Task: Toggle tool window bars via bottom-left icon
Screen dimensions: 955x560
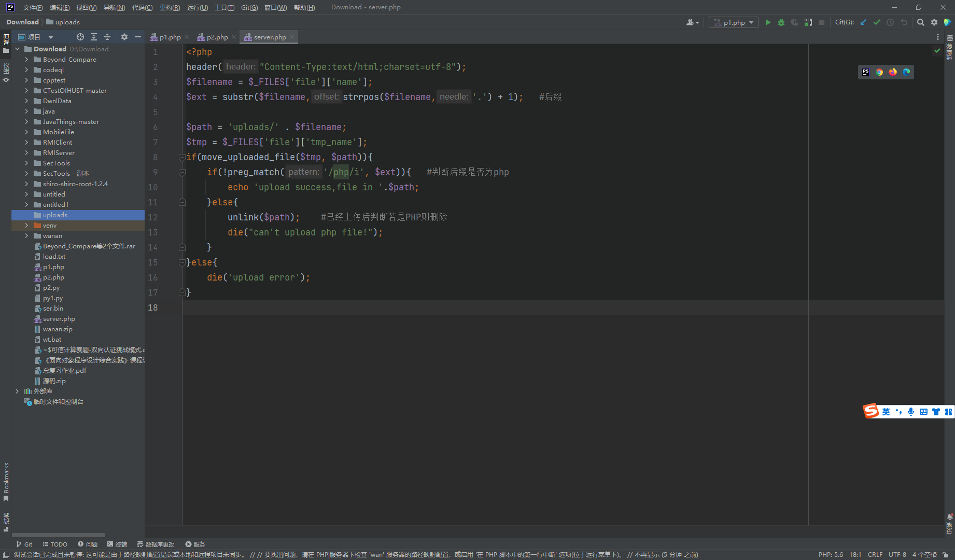Action: tap(6, 554)
